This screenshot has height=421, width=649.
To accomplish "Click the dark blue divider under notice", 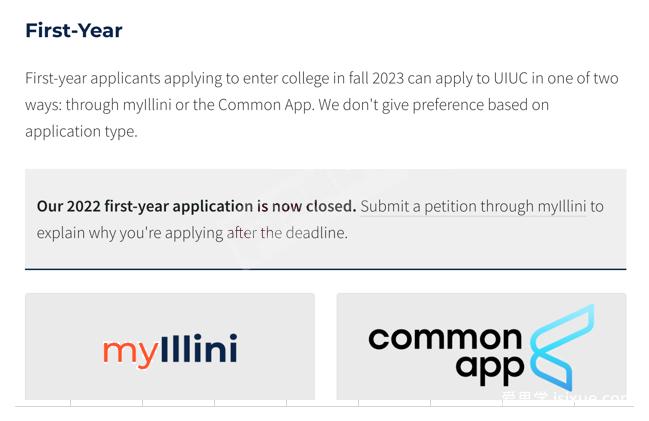I will [x=326, y=269].
